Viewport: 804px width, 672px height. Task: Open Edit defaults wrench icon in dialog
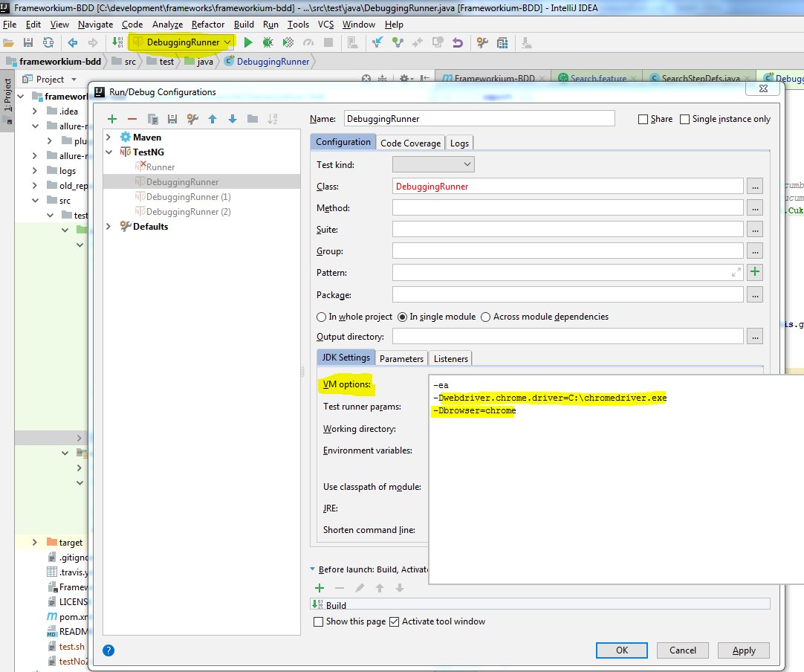[x=192, y=119]
